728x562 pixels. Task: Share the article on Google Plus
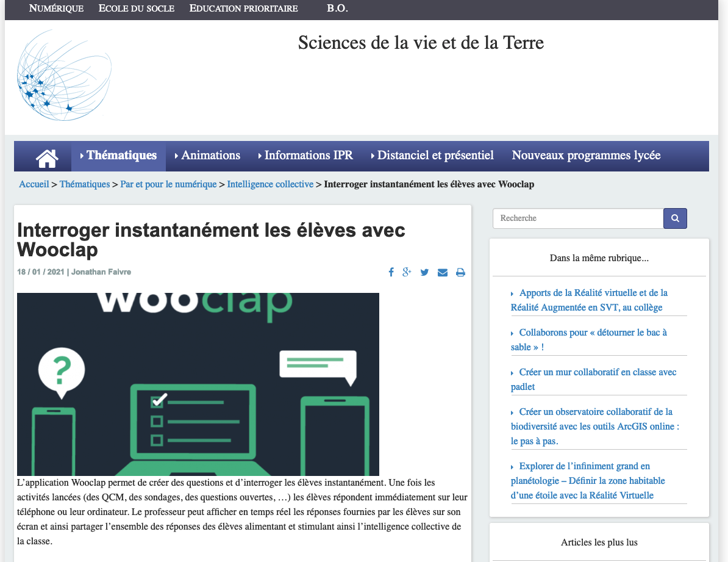[407, 272]
